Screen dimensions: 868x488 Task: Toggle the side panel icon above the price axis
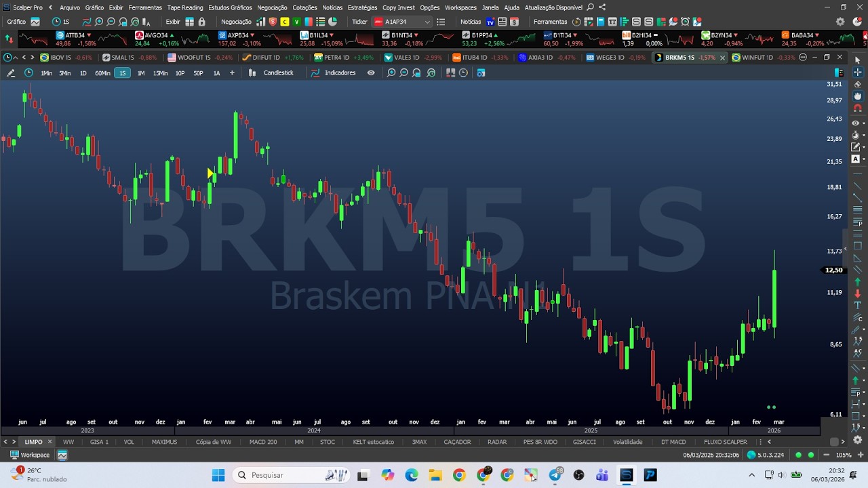839,73
